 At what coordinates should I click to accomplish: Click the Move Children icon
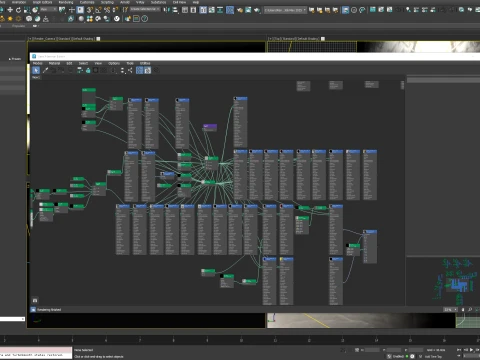pyautogui.click(x=80, y=70)
